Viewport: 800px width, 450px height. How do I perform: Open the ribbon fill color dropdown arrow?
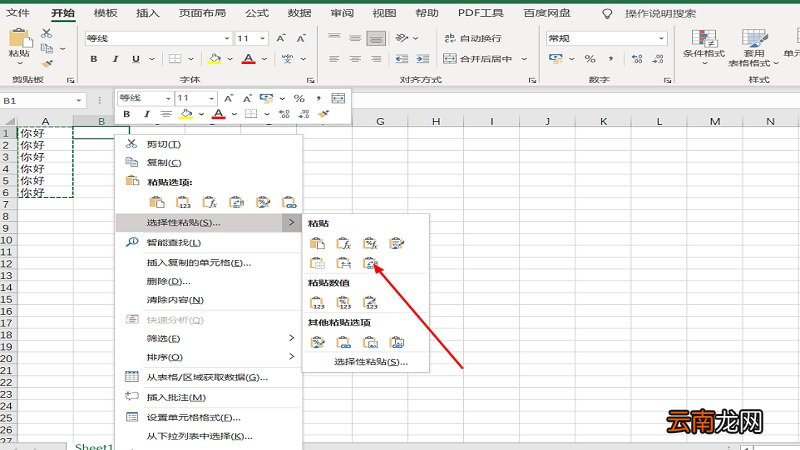[230, 59]
